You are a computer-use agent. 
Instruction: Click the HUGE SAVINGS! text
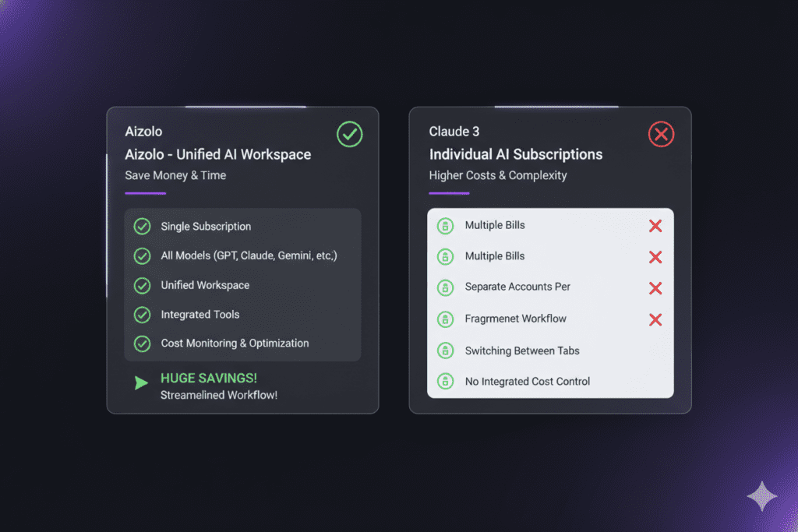click(209, 379)
